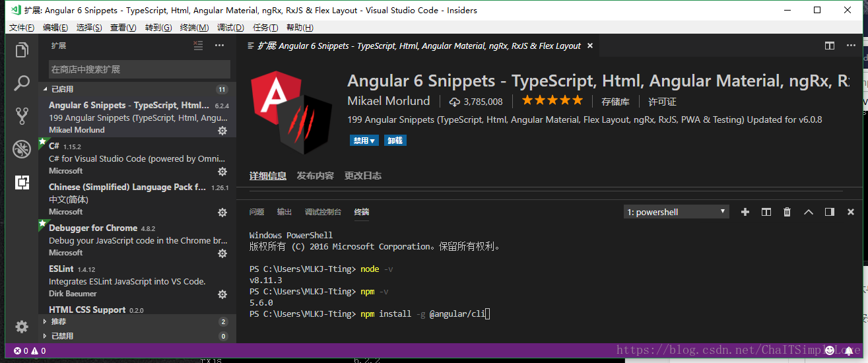This screenshot has height=363, width=868.
Task: Click the install count 3,785,008
Action: click(477, 102)
